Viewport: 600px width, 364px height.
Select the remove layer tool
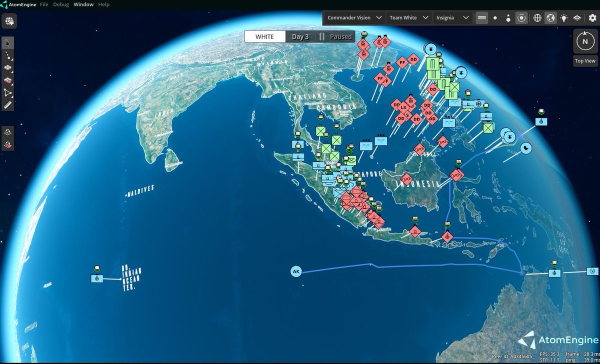click(8, 80)
